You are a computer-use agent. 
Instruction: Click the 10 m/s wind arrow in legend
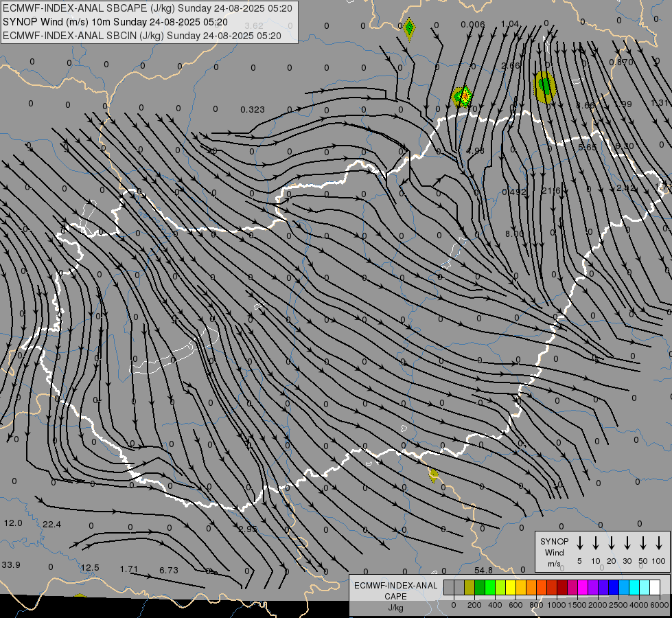pos(595,543)
